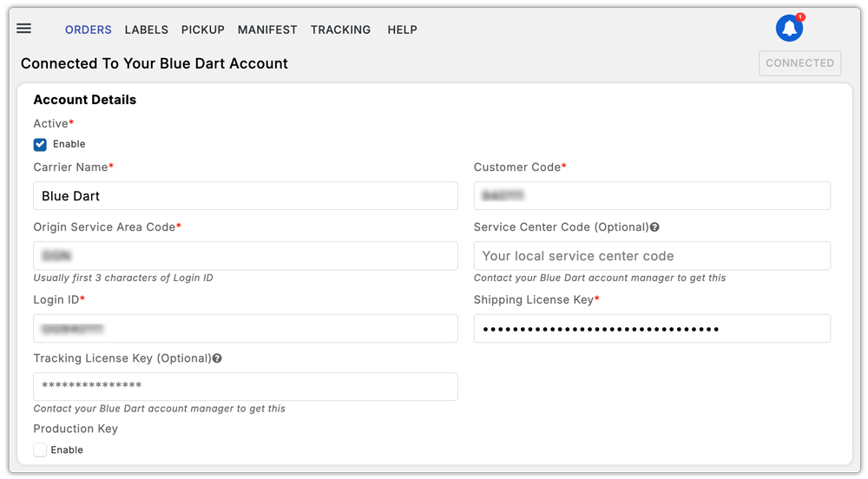This screenshot has height=479, width=868.
Task: Click the Tracking License Key input
Action: 246,387
